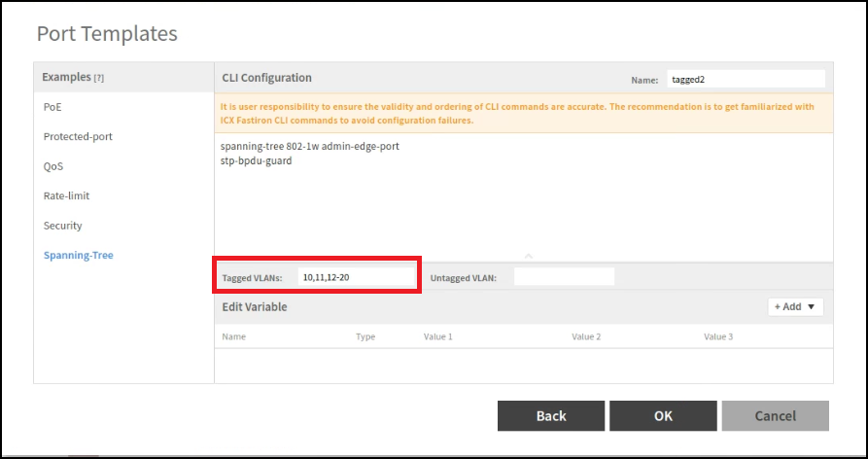The width and height of the screenshot is (868, 459).
Task: Collapse the CLI editor with the caret
Action: [x=528, y=256]
